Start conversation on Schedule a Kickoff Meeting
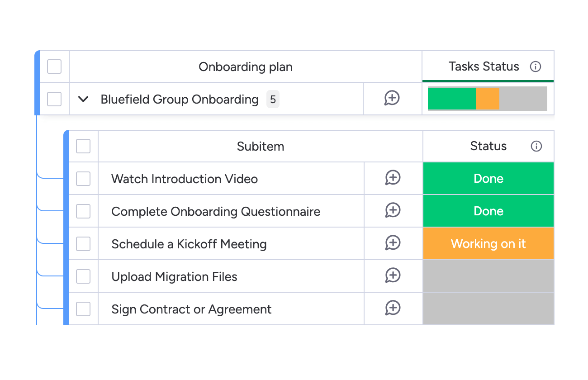Image resolution: width=588 pixels, height=380 pixels. (393, 243)
